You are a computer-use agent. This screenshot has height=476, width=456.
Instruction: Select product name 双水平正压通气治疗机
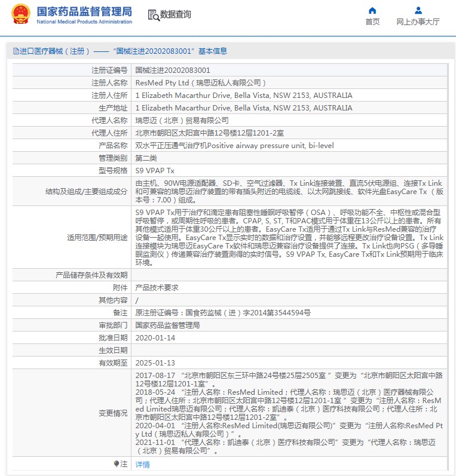click(234, 145)
